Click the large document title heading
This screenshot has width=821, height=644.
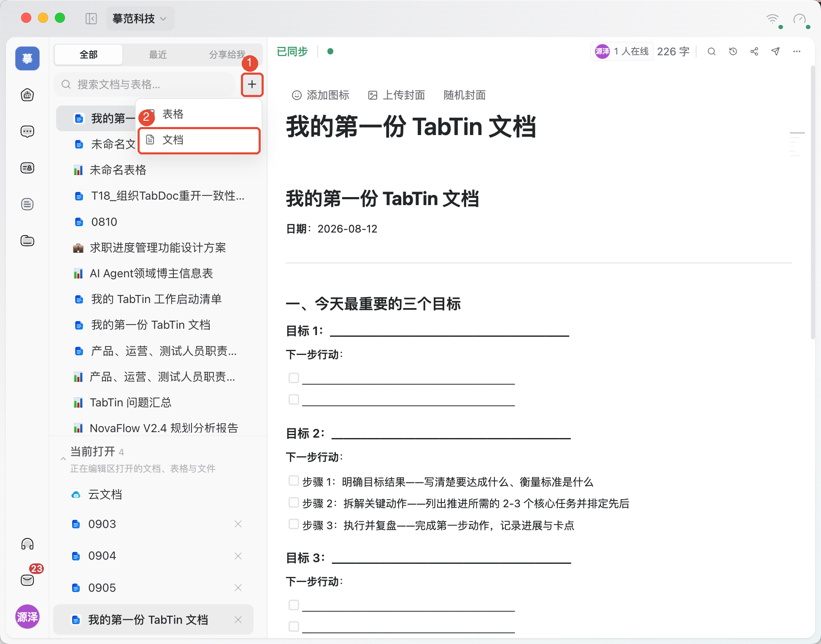tap(411, 127)
